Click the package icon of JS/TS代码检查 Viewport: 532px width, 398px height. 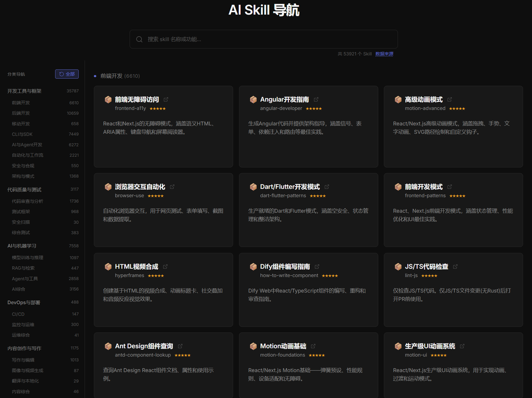coord(398,267)
